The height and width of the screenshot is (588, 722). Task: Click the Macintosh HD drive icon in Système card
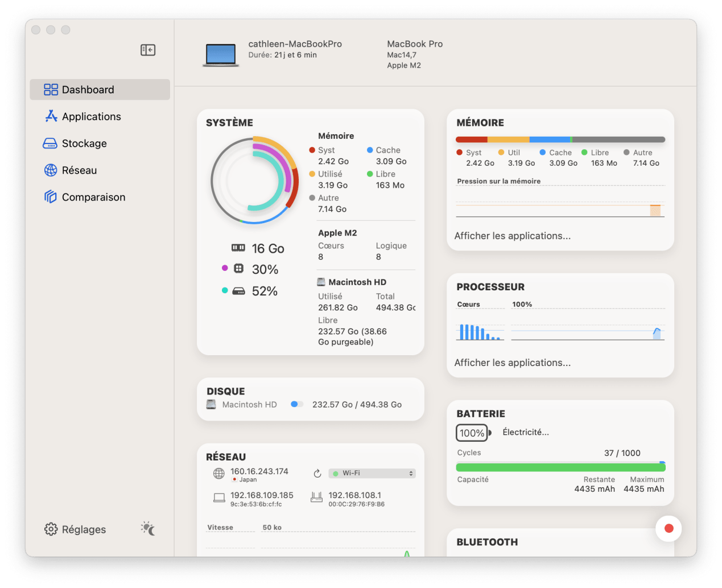[x=321, y=282]
